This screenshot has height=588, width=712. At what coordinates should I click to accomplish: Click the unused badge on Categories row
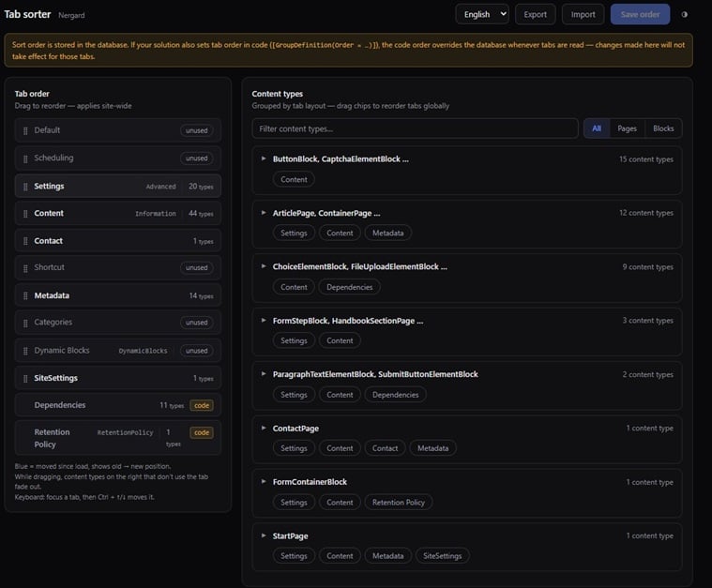[x=197, y=323]
